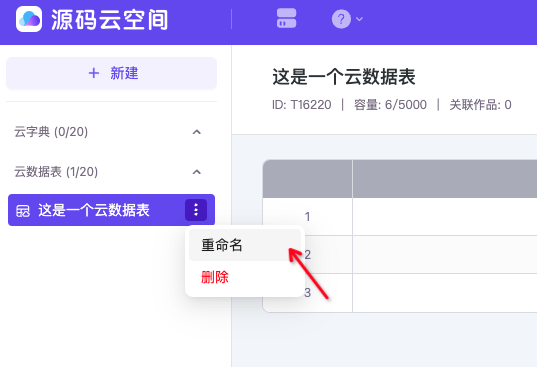Click the 新建 create button
The width and height of the screenshot is (537, 367).
click(x=112, y=73)
